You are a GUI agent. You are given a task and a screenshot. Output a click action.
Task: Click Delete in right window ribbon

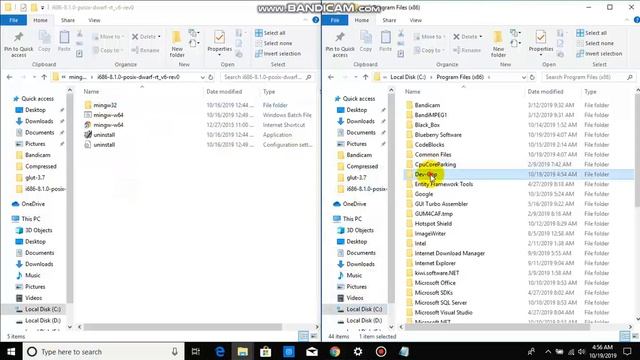467,37
